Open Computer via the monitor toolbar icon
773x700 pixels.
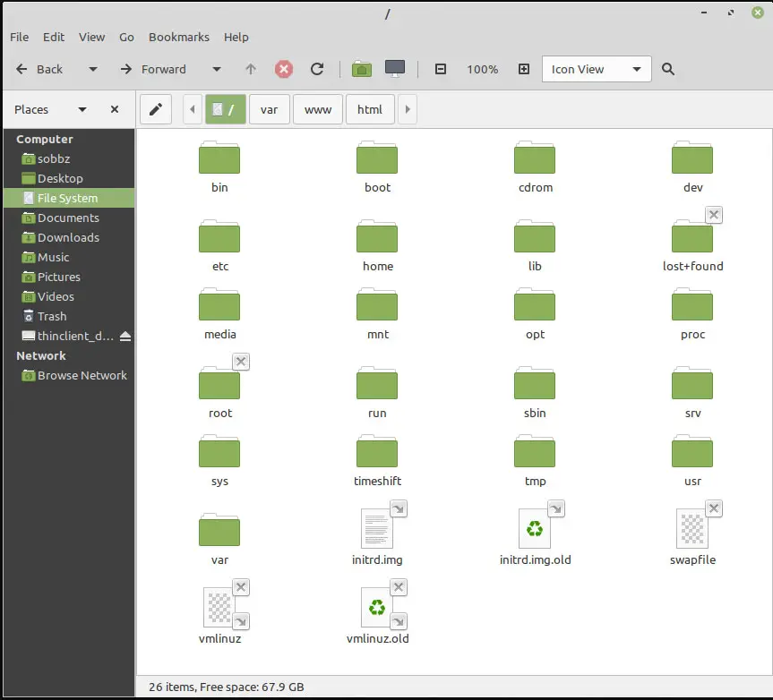pos(395,68)
